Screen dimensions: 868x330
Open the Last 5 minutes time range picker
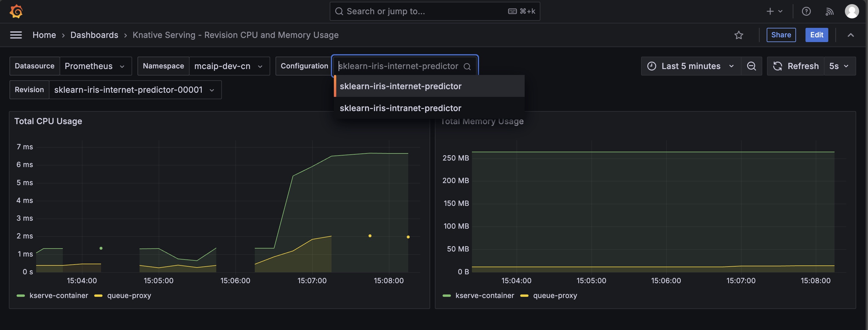click(x=691, y=66)
